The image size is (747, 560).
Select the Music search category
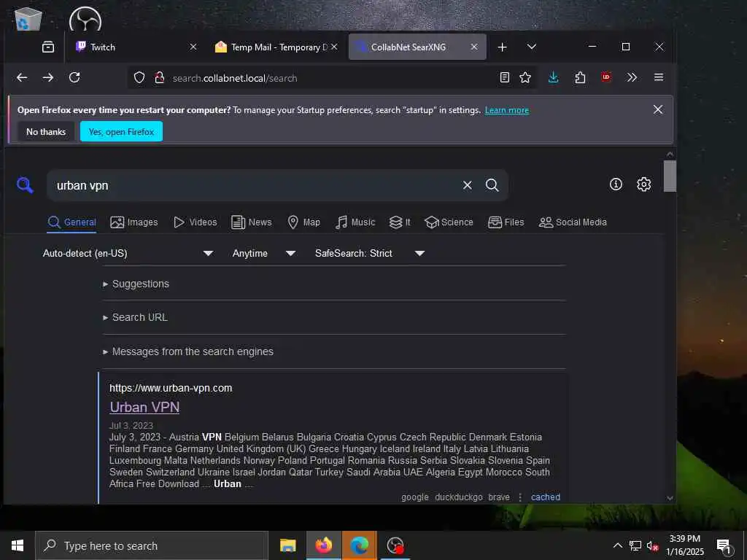point(355,222)
